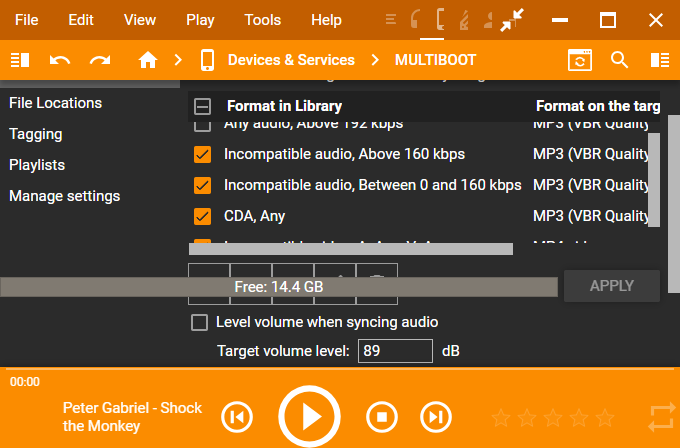The image size is (680, 448).
Task: Toggle the right panel layout icon
Action: point(659,60)
